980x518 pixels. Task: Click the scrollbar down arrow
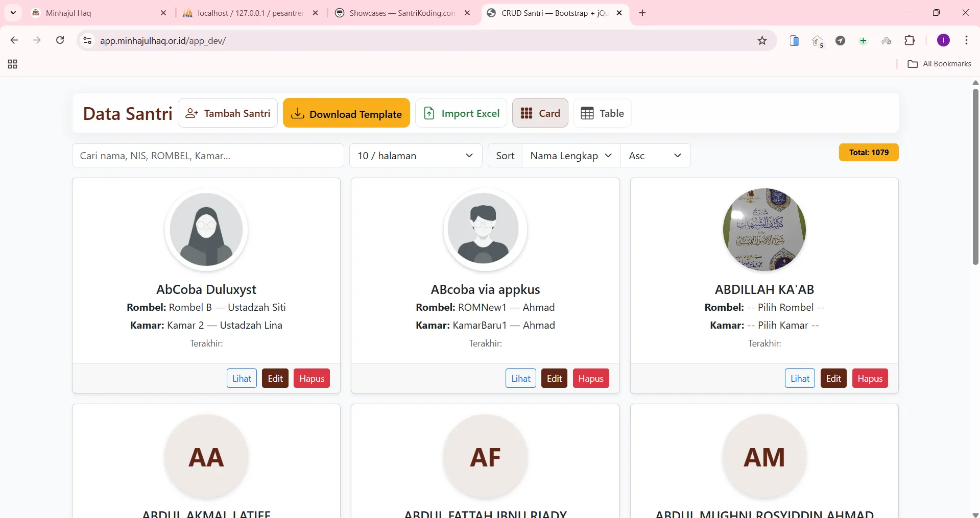click(x=975, y=514)
